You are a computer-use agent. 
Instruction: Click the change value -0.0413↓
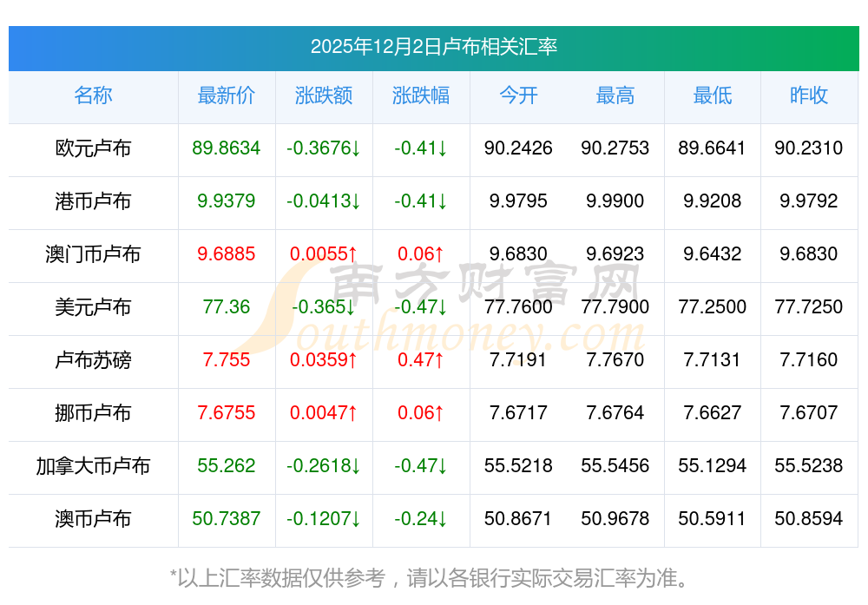coord(324,201)
